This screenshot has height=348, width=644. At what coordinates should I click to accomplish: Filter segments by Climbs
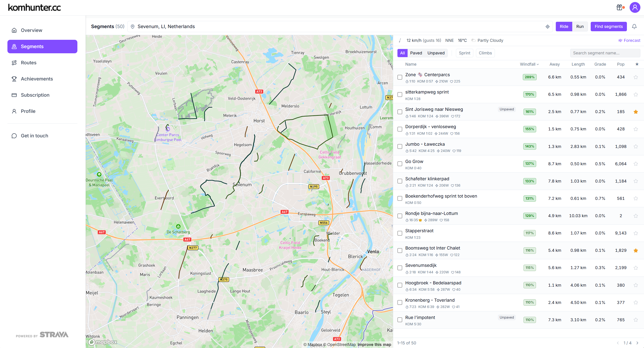pos(485,53)
